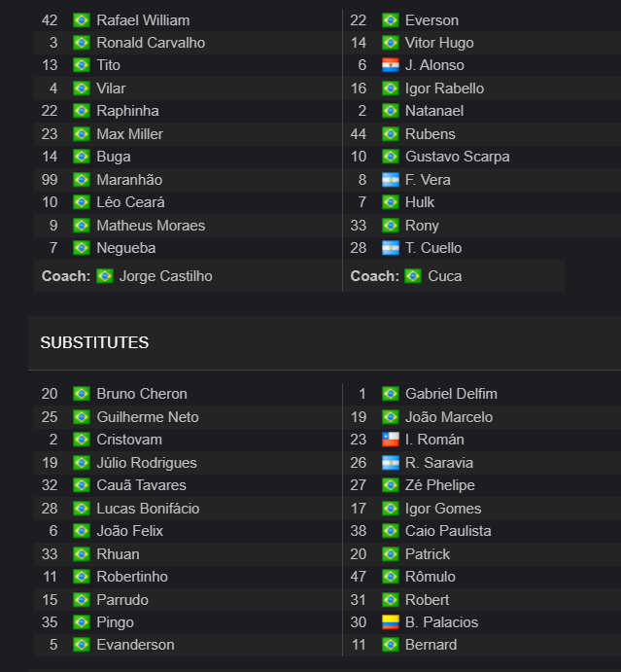Select substitute Evanderson
Image resolution: width=621 pixels, height=672 pixels.
(135, 645)
